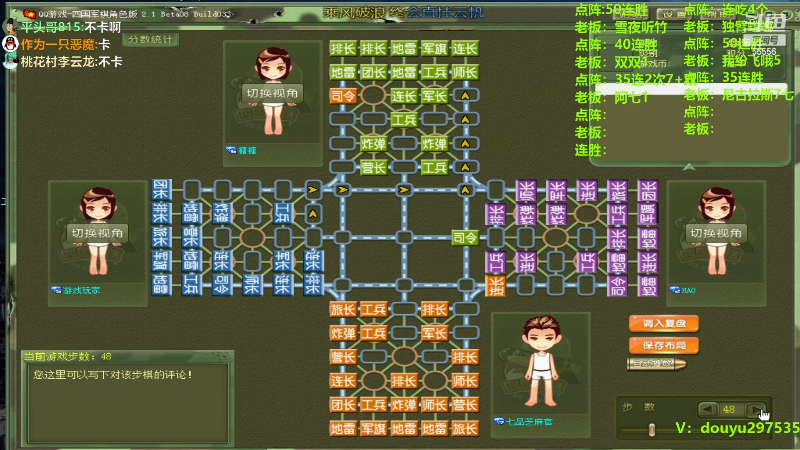The width and height of the screenshot is (800, 450).
Task: Select the purple 团长 piece
Action: [648, 190]
